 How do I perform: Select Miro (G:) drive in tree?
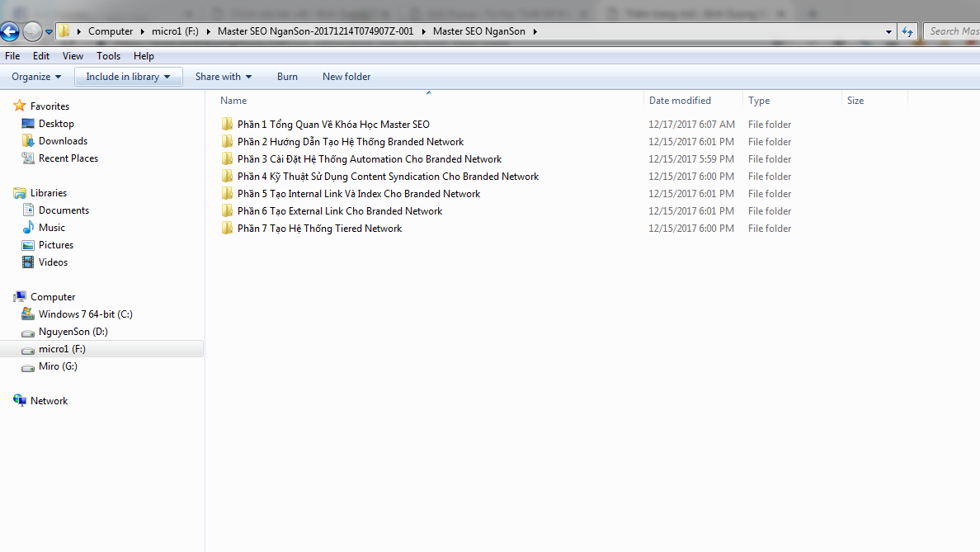(x=50, y=366)
